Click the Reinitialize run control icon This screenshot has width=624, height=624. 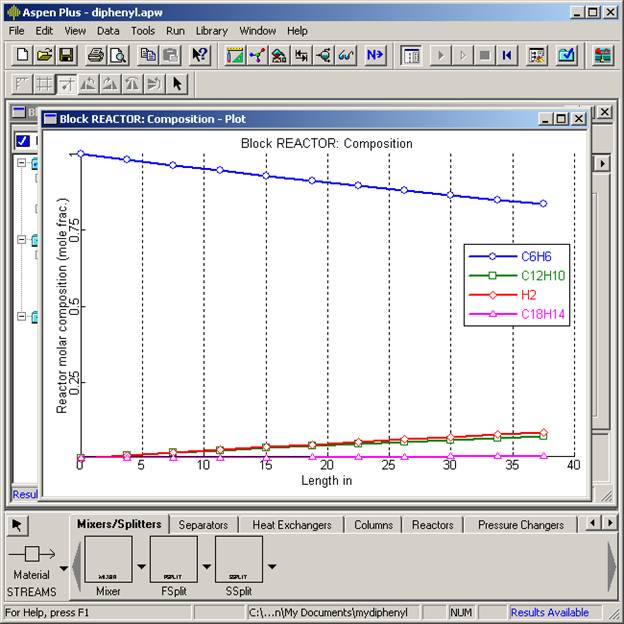[x=507, y=55]
